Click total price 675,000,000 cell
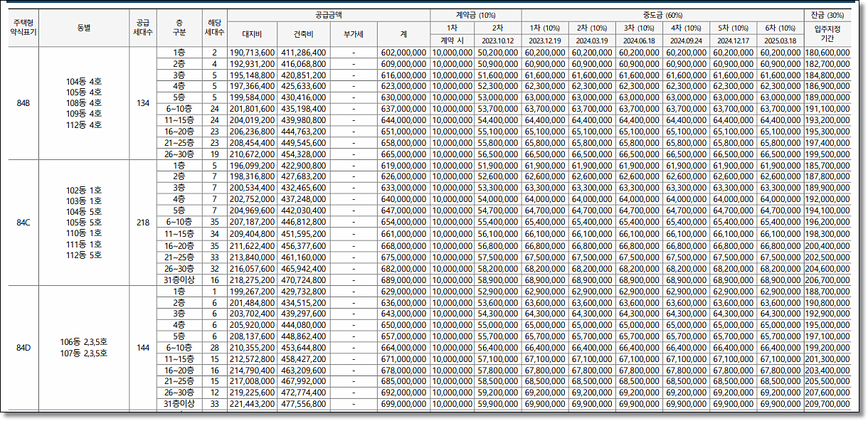868x421 pixels. click(403, 257)
